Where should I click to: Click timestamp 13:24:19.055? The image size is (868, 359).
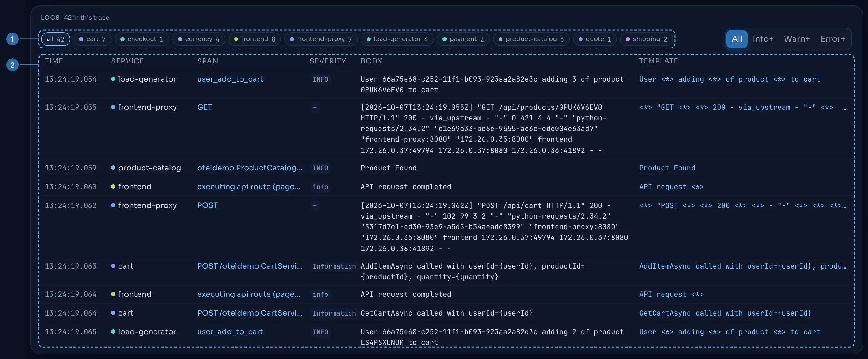[71, 107]
